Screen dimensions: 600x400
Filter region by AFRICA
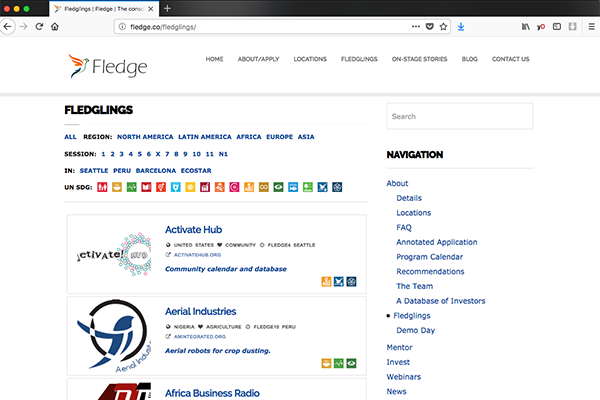click(x=249, y=137)
